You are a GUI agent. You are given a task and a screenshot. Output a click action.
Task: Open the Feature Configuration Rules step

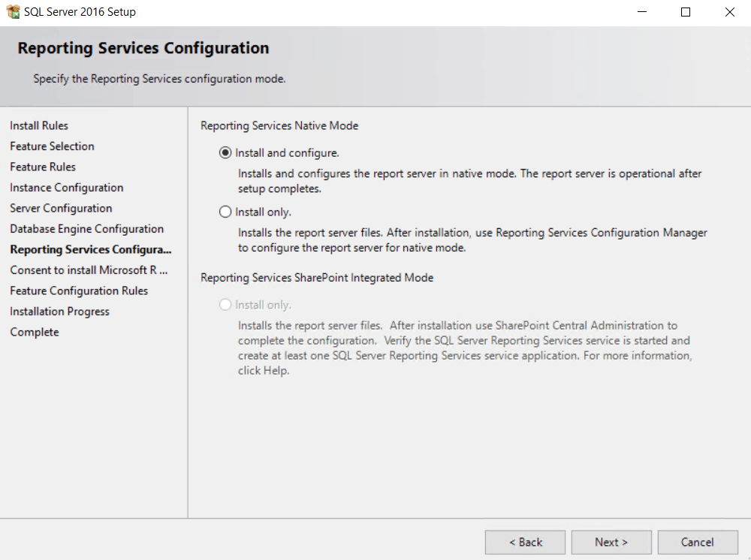(x=77, y=291)
